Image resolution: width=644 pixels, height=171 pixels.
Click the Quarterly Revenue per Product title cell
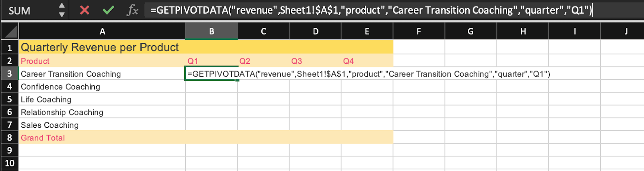100,48
